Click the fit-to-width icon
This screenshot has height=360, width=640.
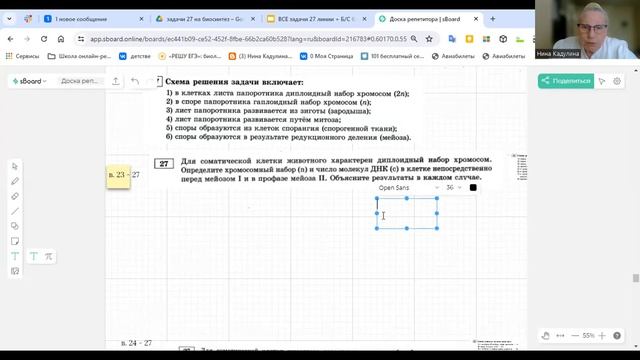tap(560, 336)
